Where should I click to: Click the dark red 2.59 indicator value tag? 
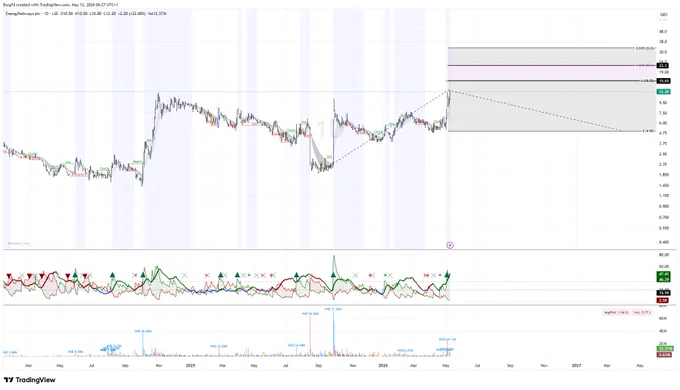click(664, 300)
